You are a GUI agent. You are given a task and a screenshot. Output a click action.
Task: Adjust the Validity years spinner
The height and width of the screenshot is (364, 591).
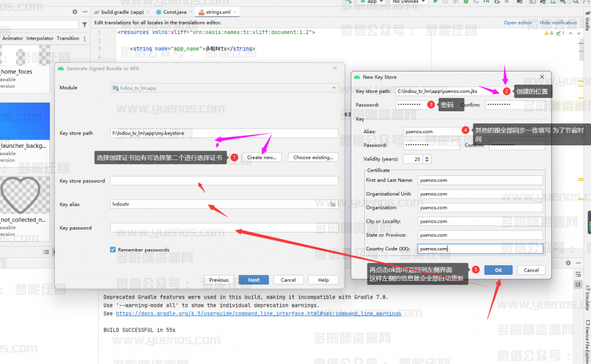427,159
